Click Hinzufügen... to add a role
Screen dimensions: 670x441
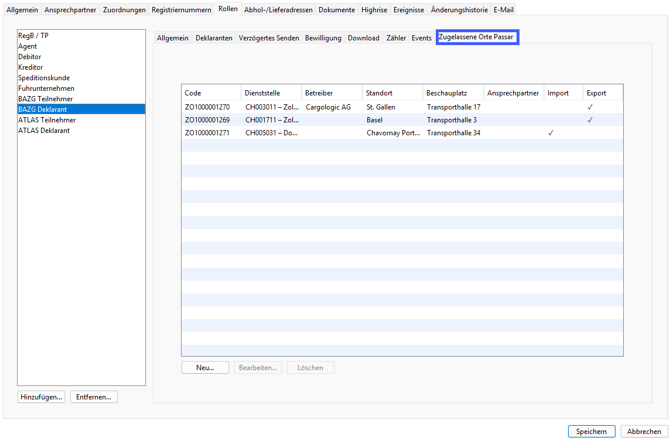tap(41, 397)
